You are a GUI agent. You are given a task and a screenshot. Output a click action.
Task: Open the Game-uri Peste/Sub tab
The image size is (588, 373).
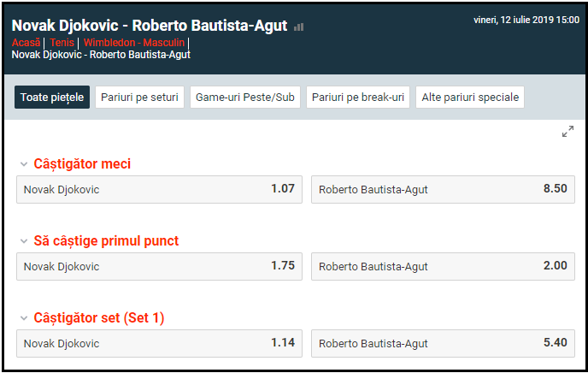pos(245,98)
